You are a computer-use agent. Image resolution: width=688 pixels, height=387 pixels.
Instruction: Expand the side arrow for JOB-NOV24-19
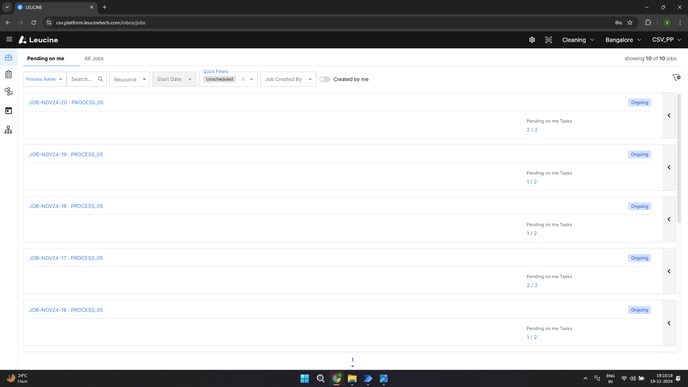(669, 167)
